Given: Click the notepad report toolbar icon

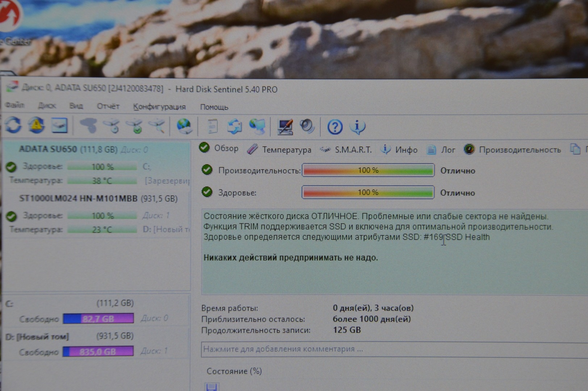Looking at the screenshot, I should tap(213, 127).
